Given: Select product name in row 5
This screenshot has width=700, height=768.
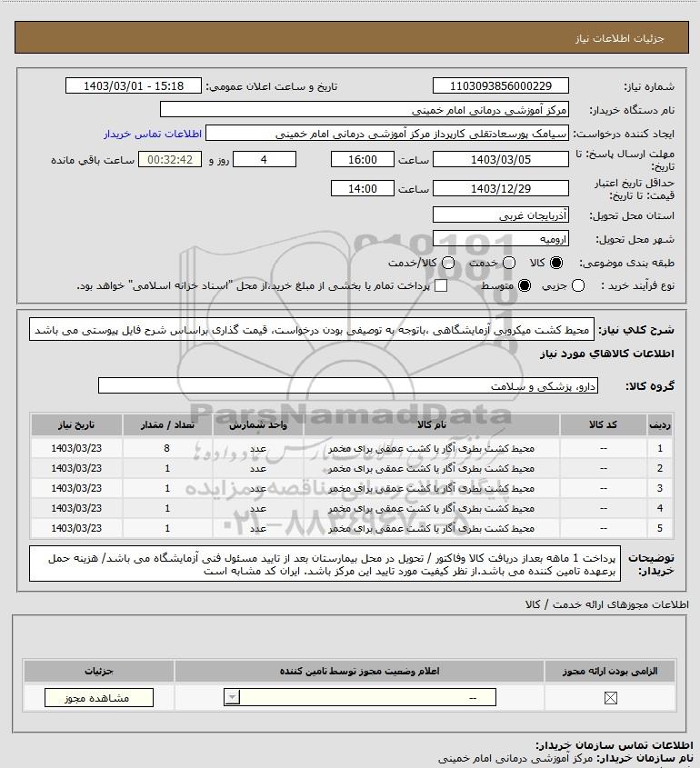Looking at the screenshot, I should [x=432, y=528].
